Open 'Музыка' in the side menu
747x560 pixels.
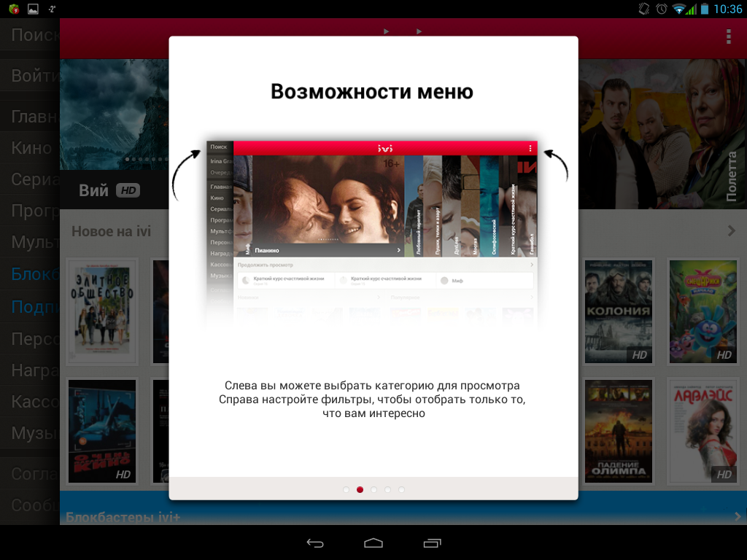click(30, 433)
